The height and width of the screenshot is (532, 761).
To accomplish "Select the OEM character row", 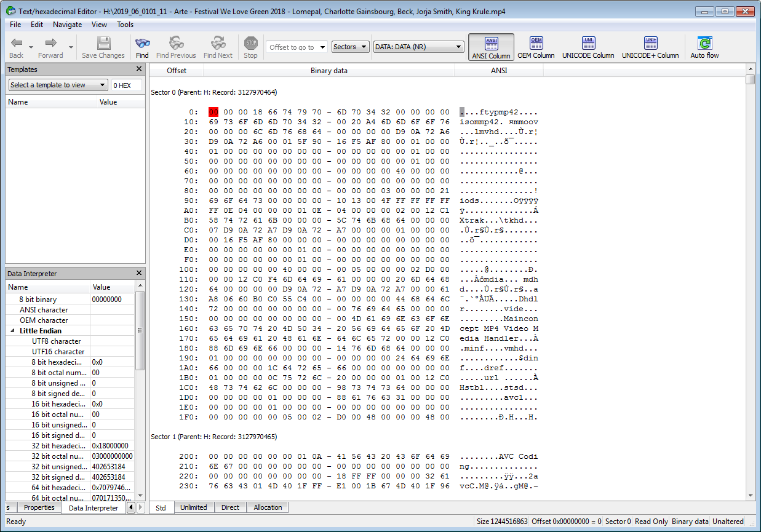I will (70, 320).
